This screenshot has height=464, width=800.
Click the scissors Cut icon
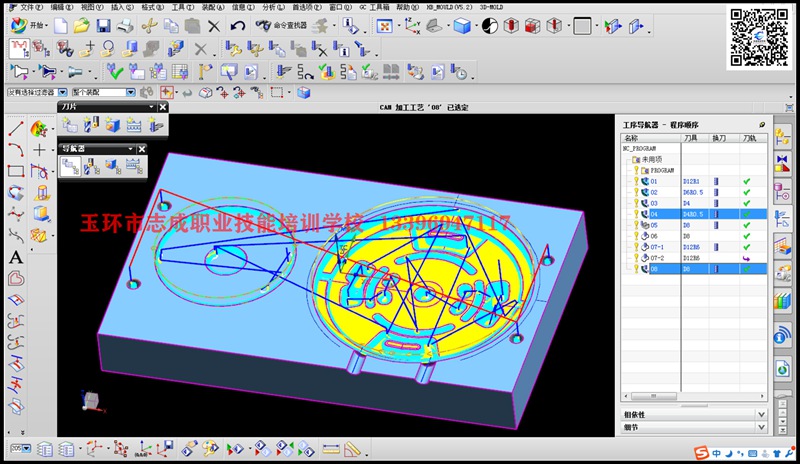(149, 26)
